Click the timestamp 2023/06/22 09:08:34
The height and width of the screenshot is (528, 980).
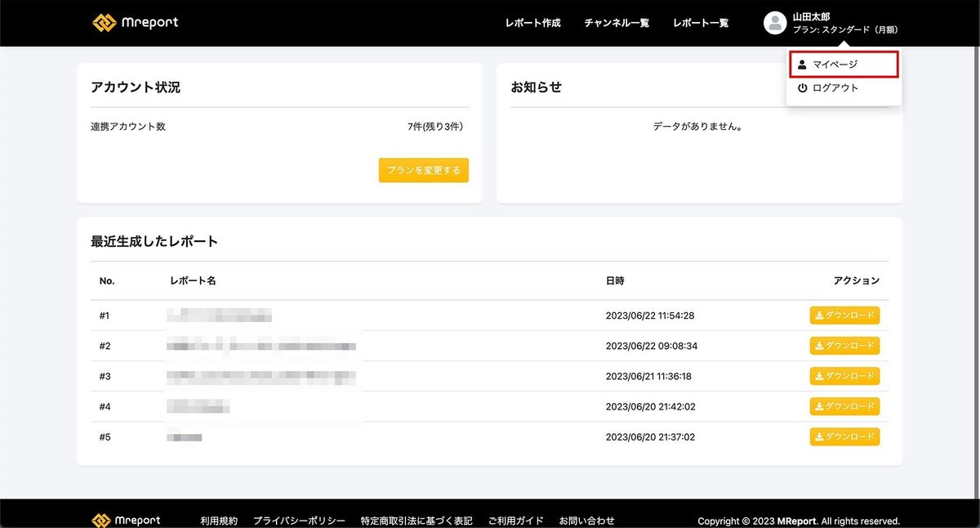coord(652,346)
